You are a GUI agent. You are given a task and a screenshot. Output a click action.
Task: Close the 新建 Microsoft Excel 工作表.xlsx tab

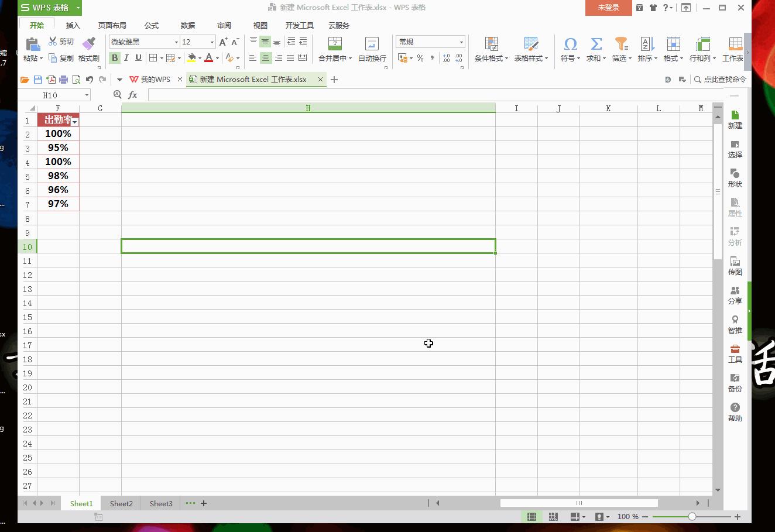[320, 80]
